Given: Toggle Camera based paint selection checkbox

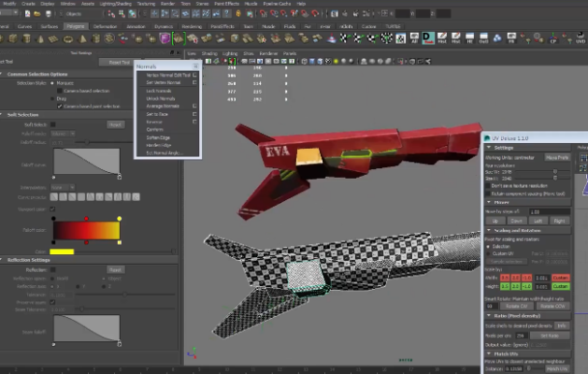Looking at the screenshot, I should coord(60,107).
